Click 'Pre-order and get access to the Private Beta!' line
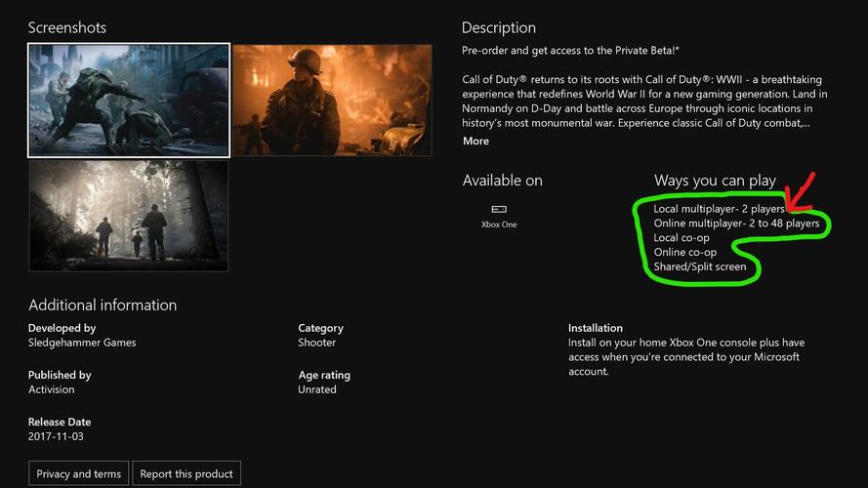 pos(570,51)
